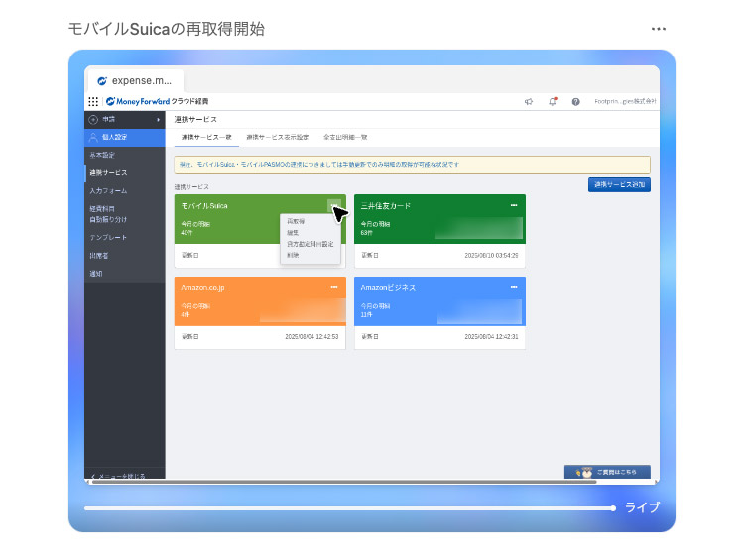747x560 pixels.
Task: Click three-dot menu on Amazonビジネス card
Action: (x=514, y=287)
